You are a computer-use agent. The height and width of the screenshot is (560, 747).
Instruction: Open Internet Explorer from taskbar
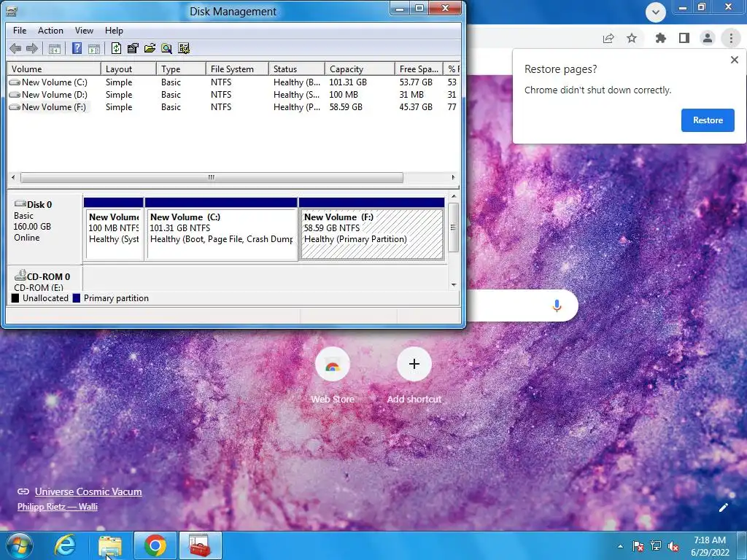[65, 545]
